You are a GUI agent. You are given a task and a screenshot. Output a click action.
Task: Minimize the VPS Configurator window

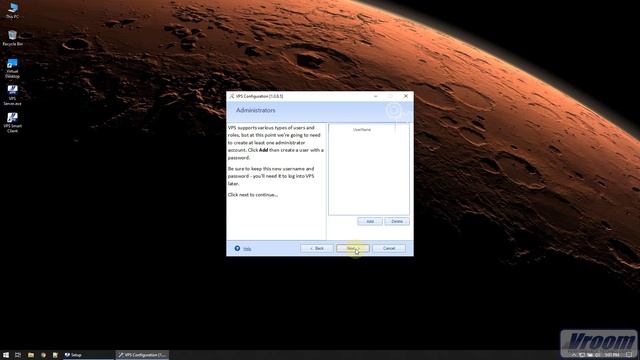click(x=376, y=96)
